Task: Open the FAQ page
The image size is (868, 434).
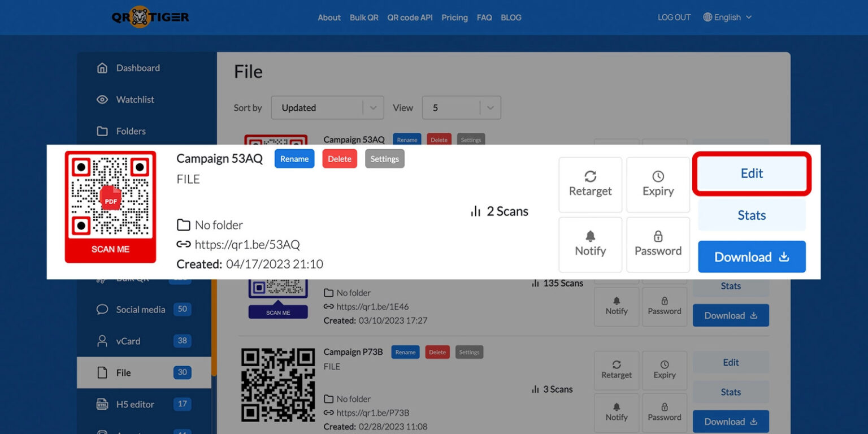Action: tap(484, 18)
